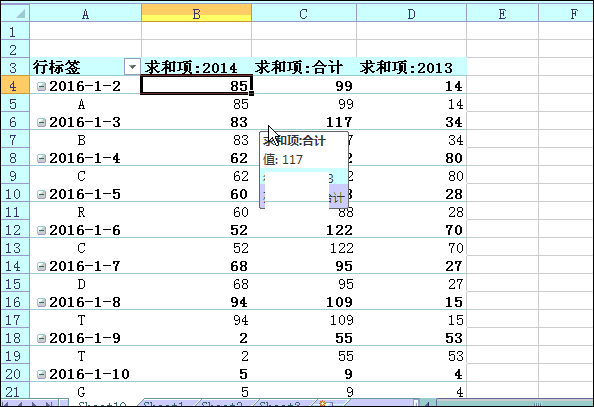Click cell C4 showing bold 99
The image size is (594, 407).
tap(304, 85)
